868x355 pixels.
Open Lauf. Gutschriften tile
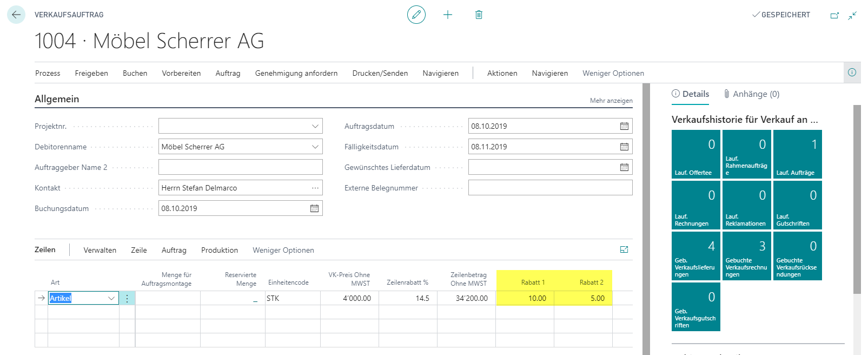pyautogui.click(x=798, y=205)
